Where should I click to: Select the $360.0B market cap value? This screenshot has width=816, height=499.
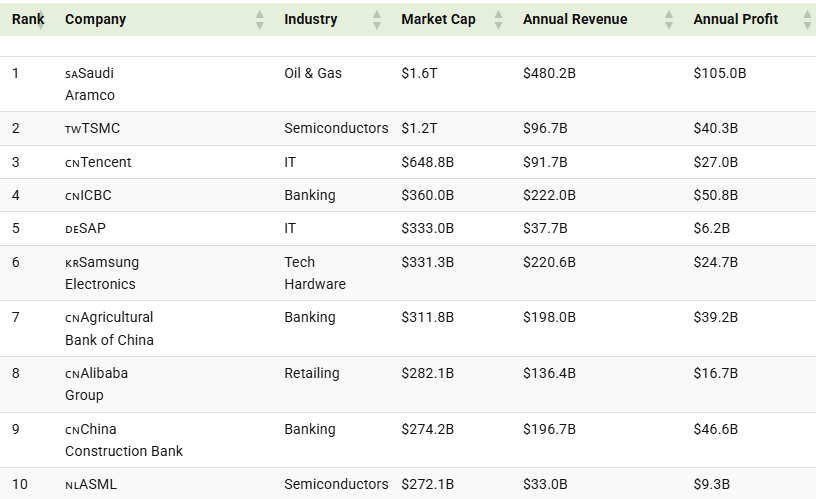tap(428, 196)
